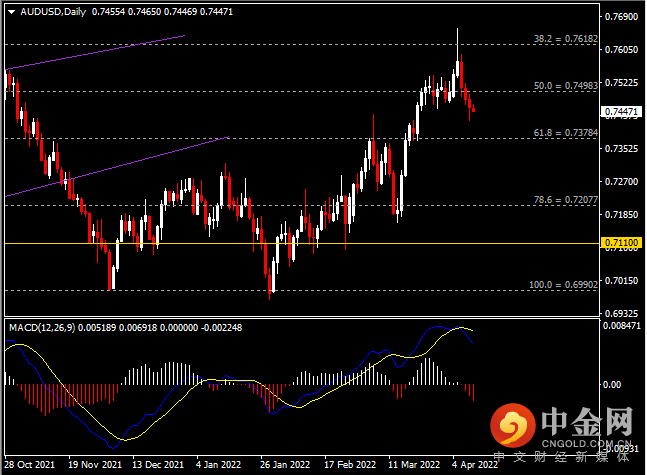This screenshot has height=475, width=647.
Task: Select the AUDUSD,Daily chart title
Action: 53,12
